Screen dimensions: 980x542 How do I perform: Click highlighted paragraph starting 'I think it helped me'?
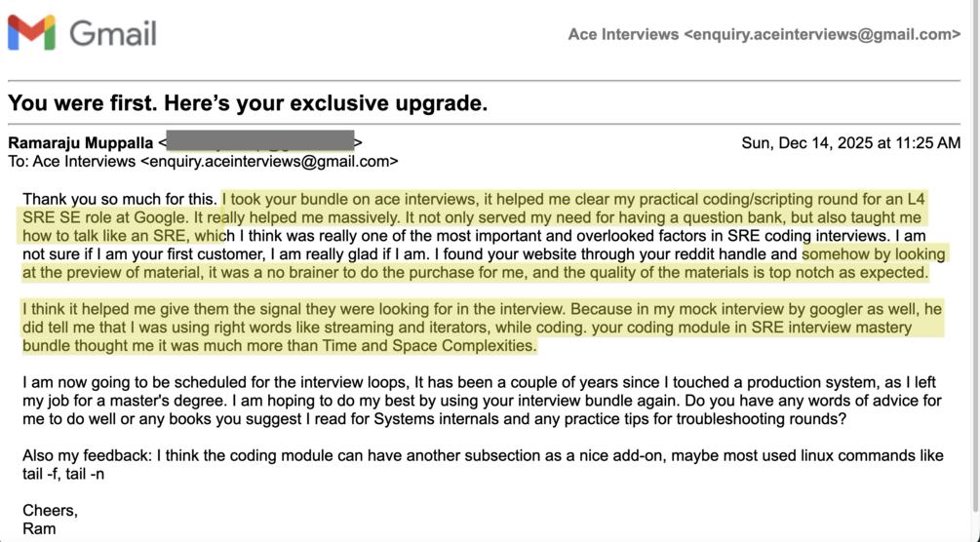tap(482, 327)
